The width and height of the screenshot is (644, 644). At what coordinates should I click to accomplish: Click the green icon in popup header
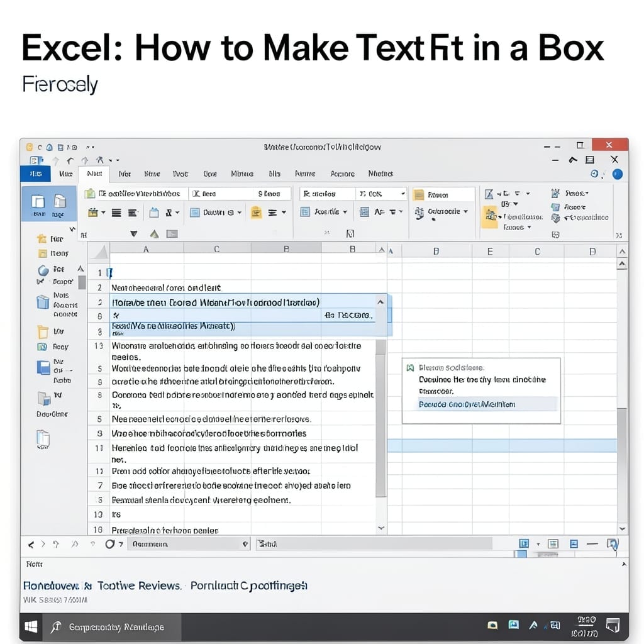pyautogui.click(x=410, y=367)
